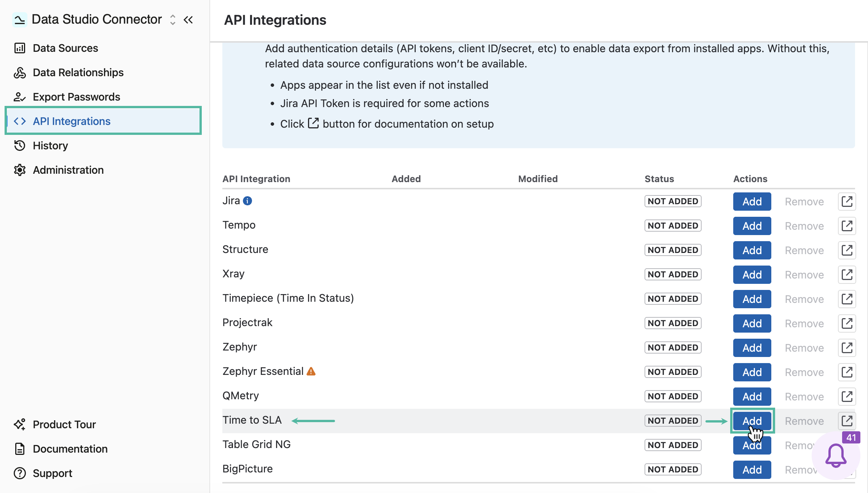This screenshot has height=493, width=868.
Task: Click the Support question-mark icon
Action: (19, 473)
